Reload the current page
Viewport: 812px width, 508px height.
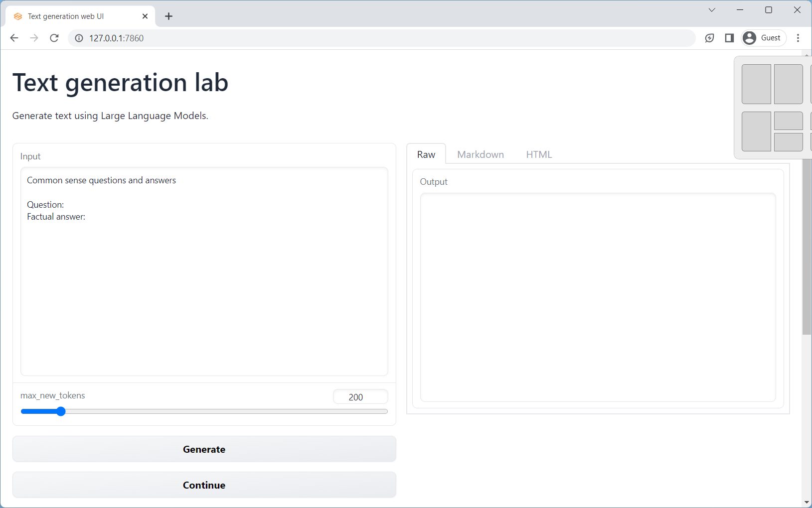pyautogui.click(x=54, y=38)
